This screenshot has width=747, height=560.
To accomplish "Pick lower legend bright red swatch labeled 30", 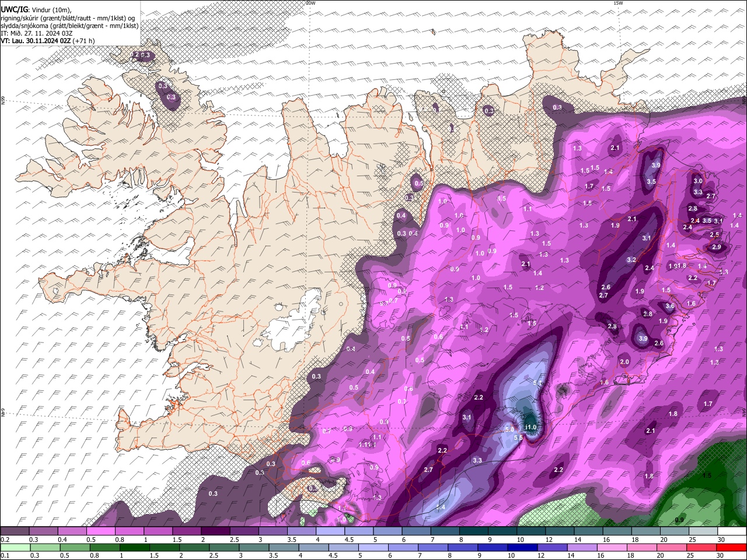I will [732, 548].
